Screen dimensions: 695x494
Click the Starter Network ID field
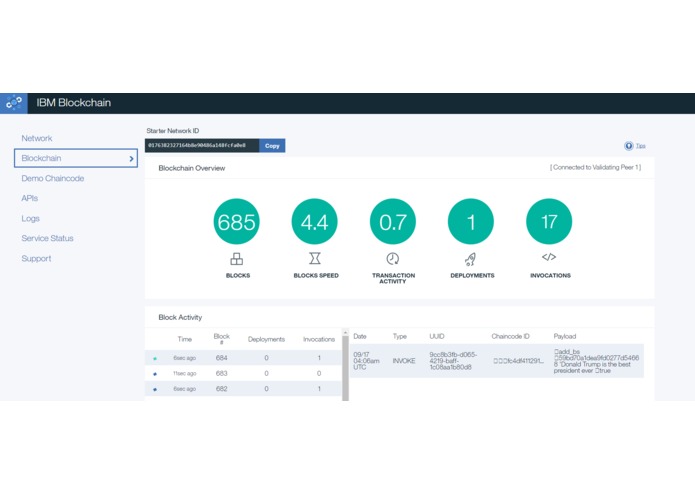202,145
